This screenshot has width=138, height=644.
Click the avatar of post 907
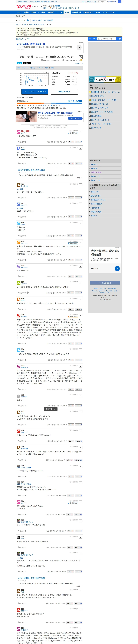(x=18, y=483)
